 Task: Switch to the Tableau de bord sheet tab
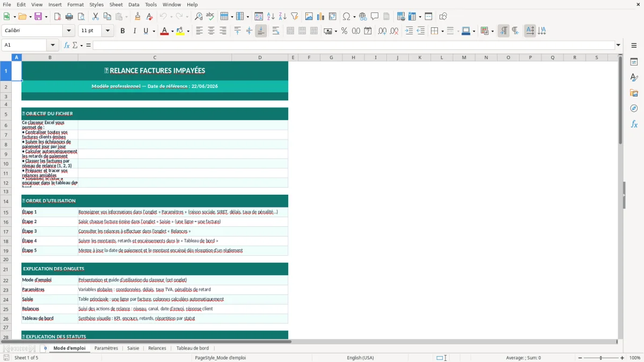click(193, 348)
